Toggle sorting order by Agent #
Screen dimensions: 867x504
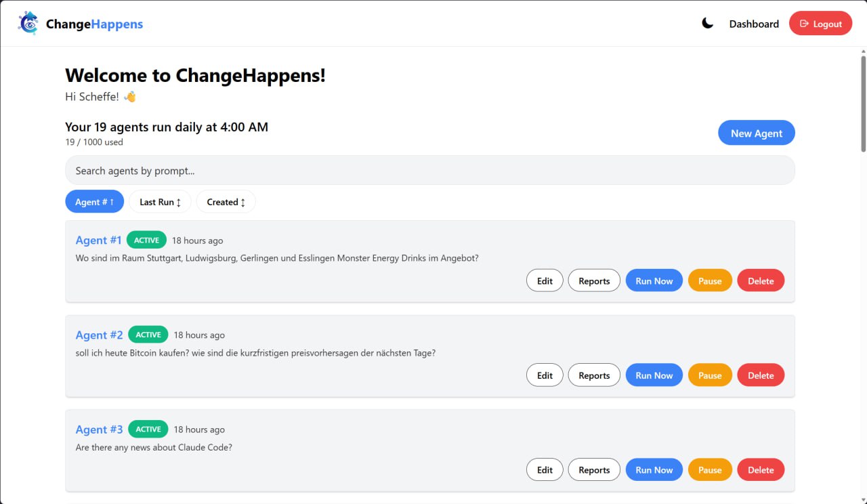tap(94, 201)
